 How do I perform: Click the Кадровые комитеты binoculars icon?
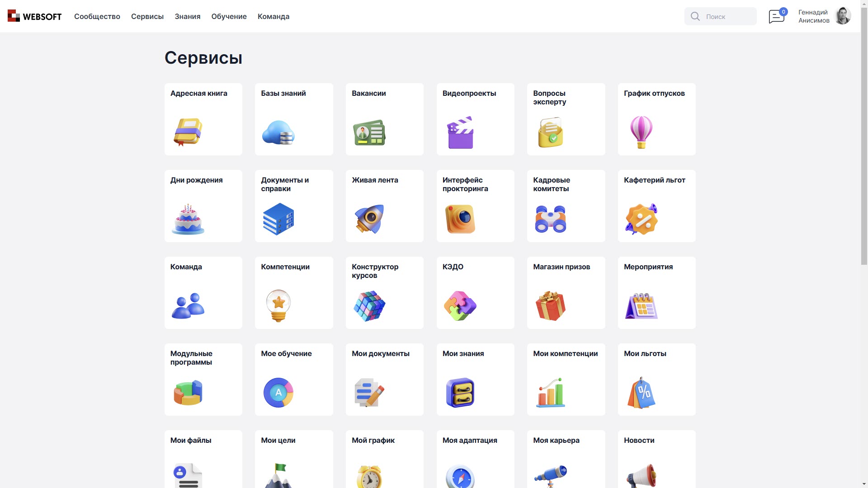coord(550,219)
